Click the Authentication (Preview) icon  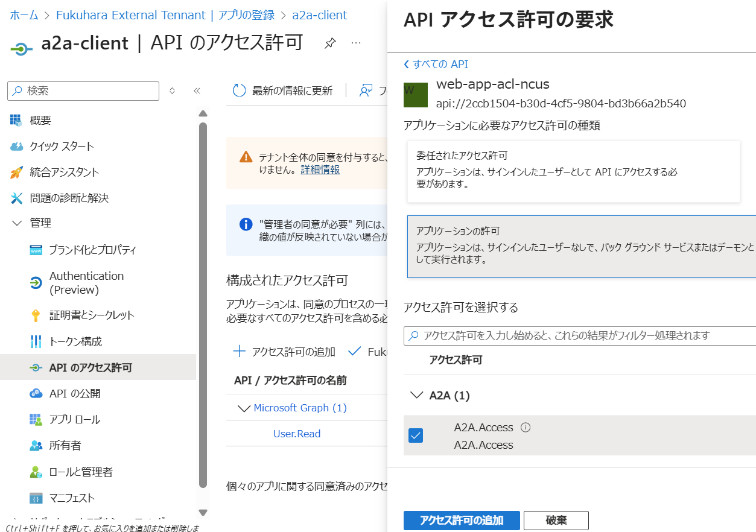pos(36,282)
